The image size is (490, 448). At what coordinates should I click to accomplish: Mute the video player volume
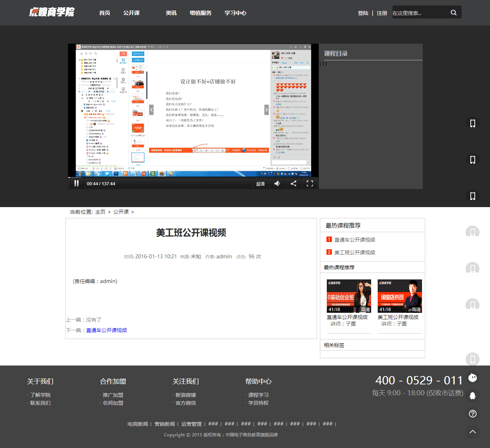click(277, 183)
